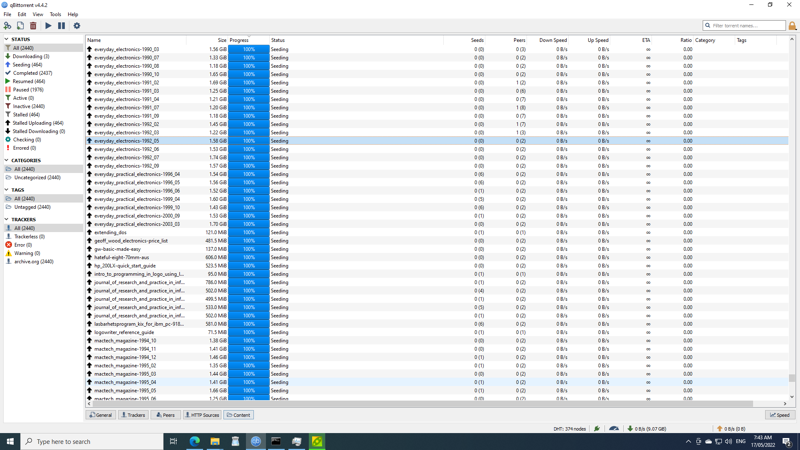Select tracker Error (0) filter

coord(23,245)
